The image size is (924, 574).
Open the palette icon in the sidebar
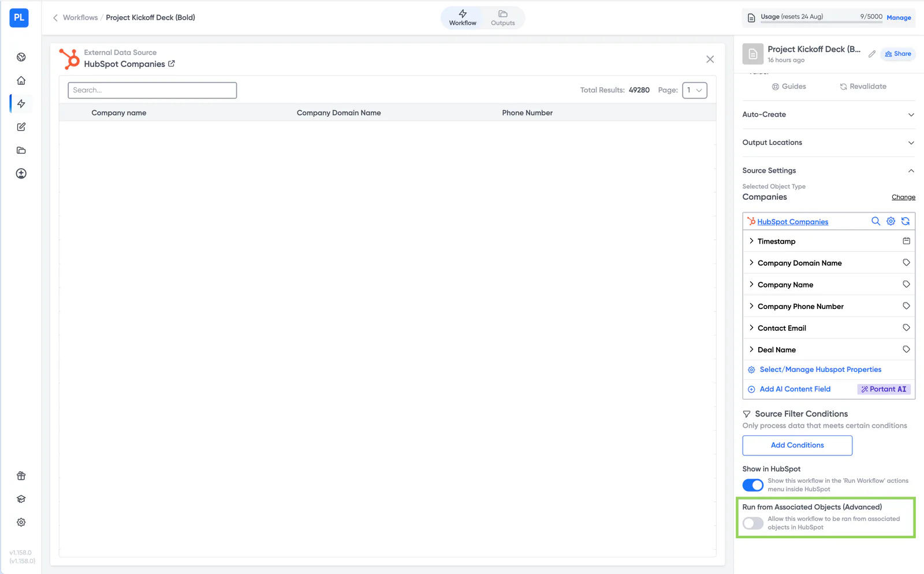[21, 57]
